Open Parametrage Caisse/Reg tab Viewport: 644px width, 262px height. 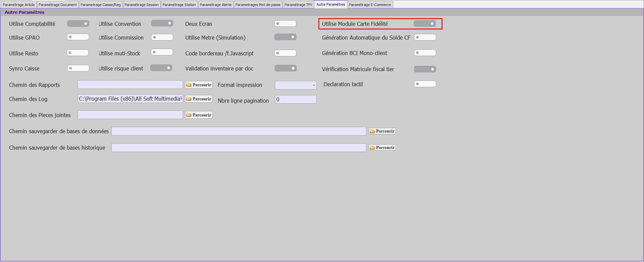tap(101, 5)
